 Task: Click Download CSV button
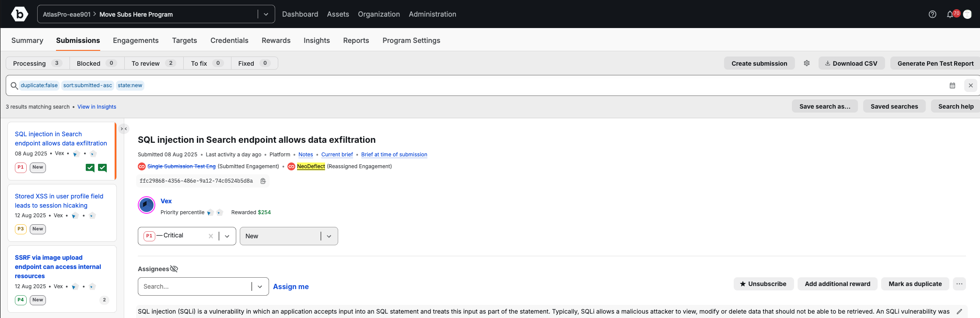pyautogui.click(x=851, y=63)
